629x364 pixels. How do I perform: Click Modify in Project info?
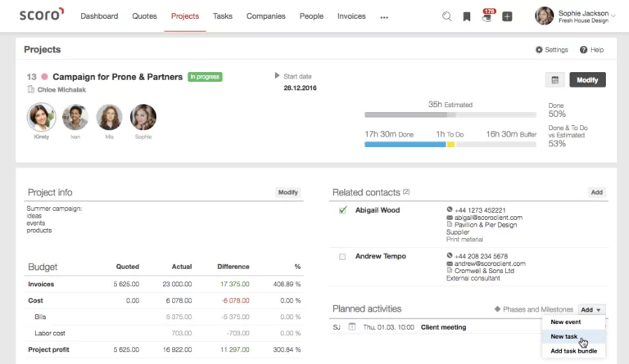[288, 192]
